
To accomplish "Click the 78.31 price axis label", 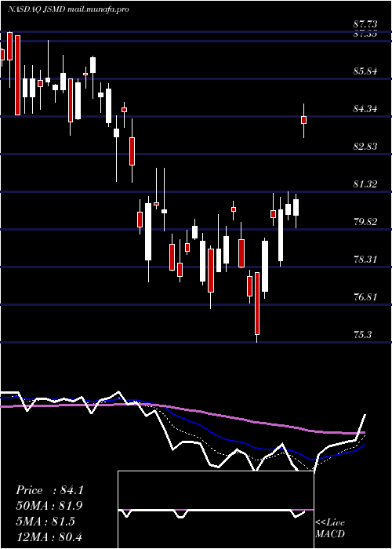I will click(x=365, y=260).
